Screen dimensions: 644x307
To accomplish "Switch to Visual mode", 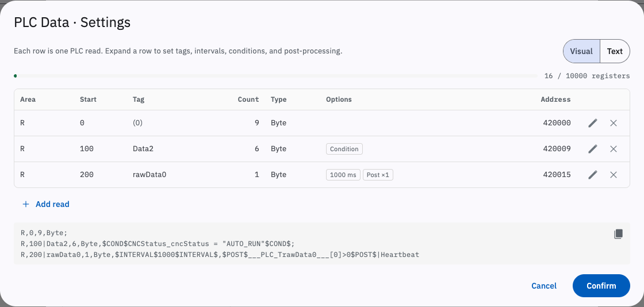I will click(x=581, y=51).
